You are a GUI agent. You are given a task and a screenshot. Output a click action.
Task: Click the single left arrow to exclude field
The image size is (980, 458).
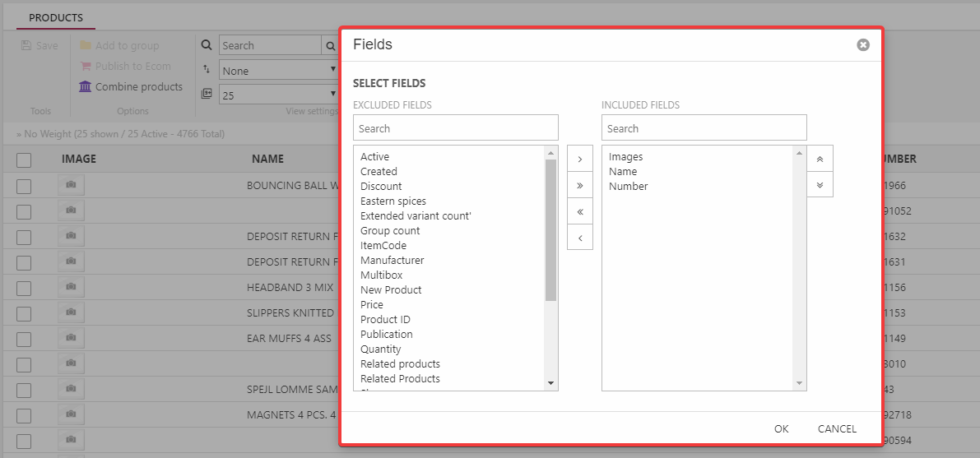coord(579,238)
